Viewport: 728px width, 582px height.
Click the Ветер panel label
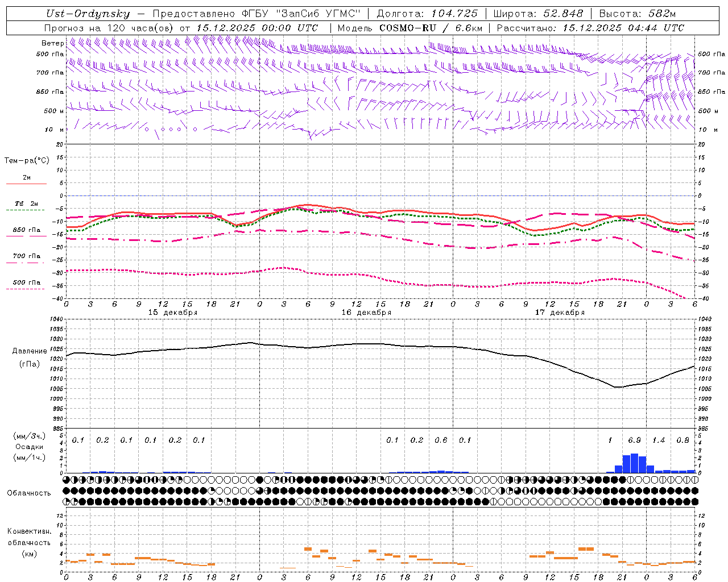tap(53, 43)
